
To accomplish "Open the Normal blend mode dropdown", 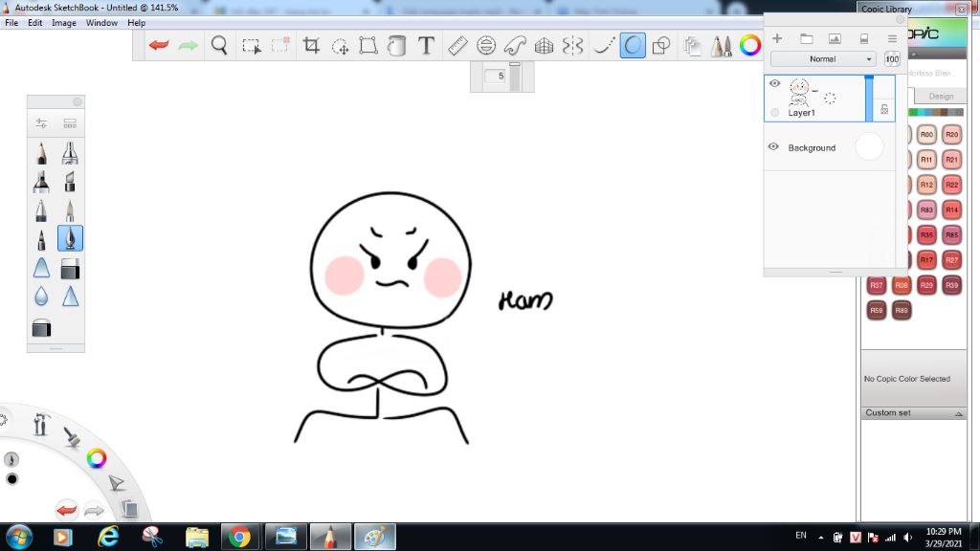I will click(x=822, y=58).
